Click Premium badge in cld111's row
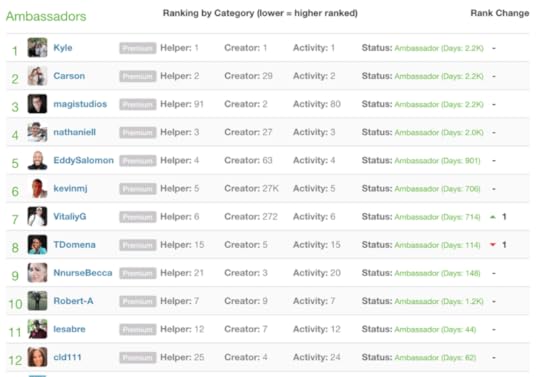 (138, 358)
